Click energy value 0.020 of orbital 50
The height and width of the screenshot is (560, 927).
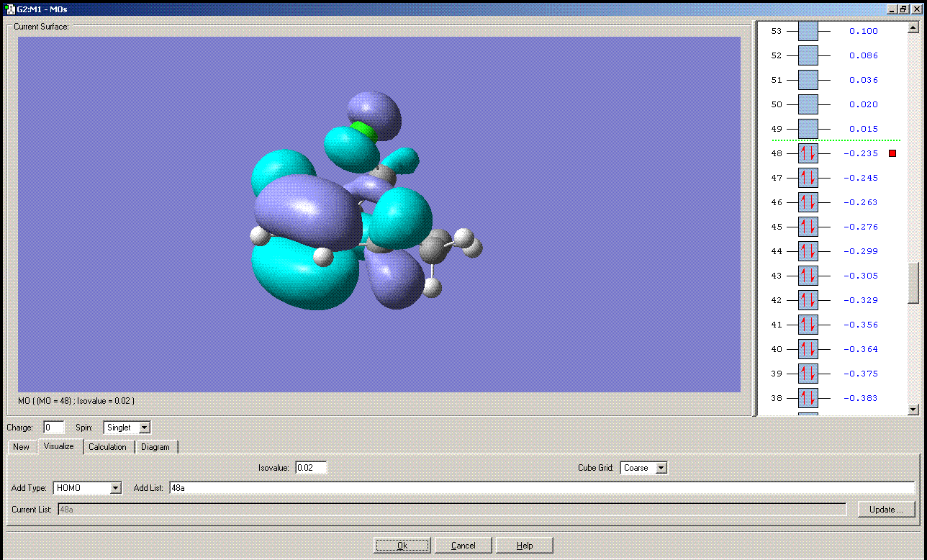point(864,104)
